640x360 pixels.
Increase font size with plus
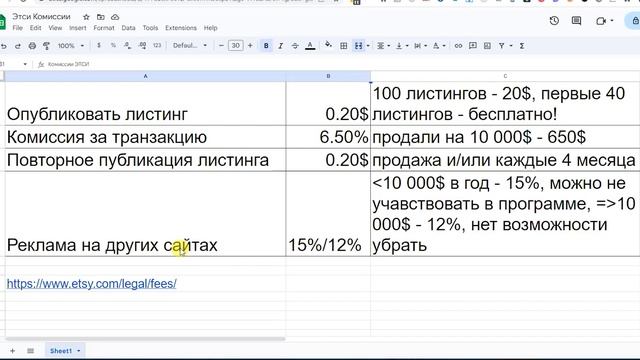[250, 46]
